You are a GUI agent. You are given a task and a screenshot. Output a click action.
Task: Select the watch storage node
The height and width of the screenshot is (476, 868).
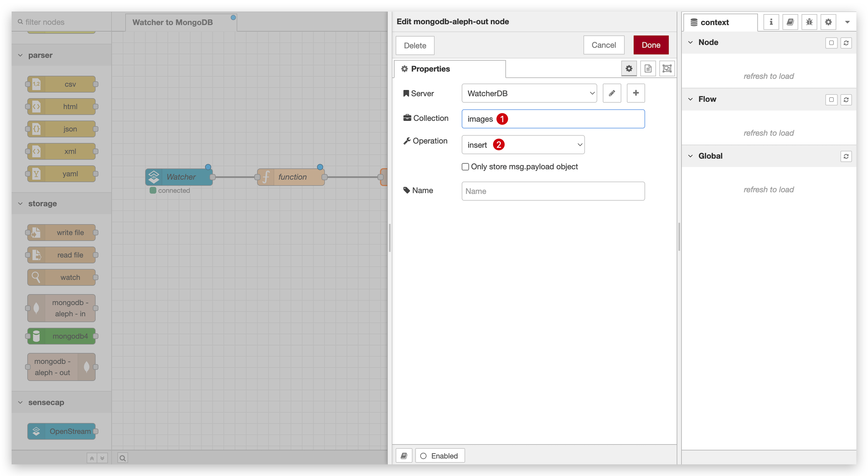click(62, 278)
